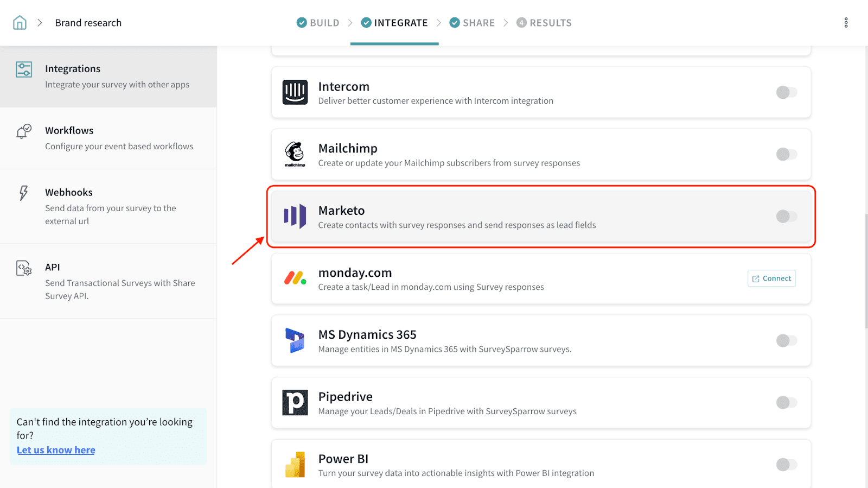868x488 pixels.
Task: Click the monday.com logo icon
Action: [x=295, y=278]
